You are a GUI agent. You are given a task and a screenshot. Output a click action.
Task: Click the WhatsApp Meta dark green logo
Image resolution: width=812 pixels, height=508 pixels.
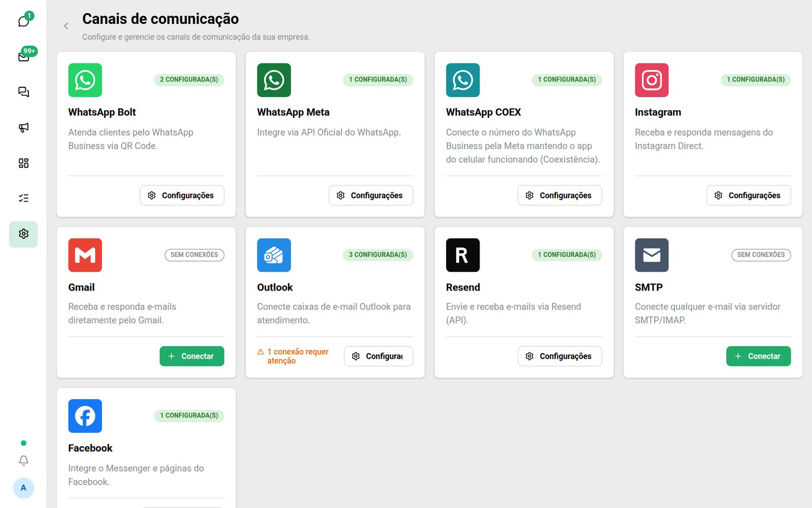pos(274,80)
